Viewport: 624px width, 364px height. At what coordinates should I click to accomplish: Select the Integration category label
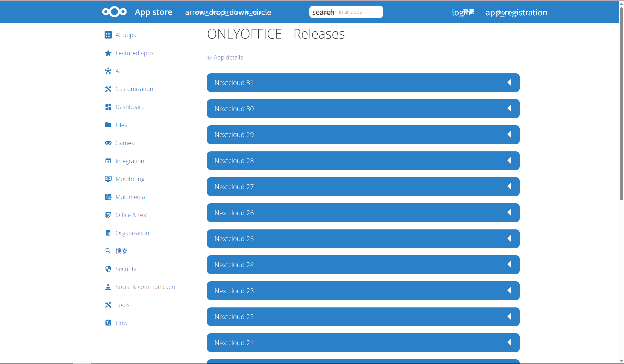[130, 161]
